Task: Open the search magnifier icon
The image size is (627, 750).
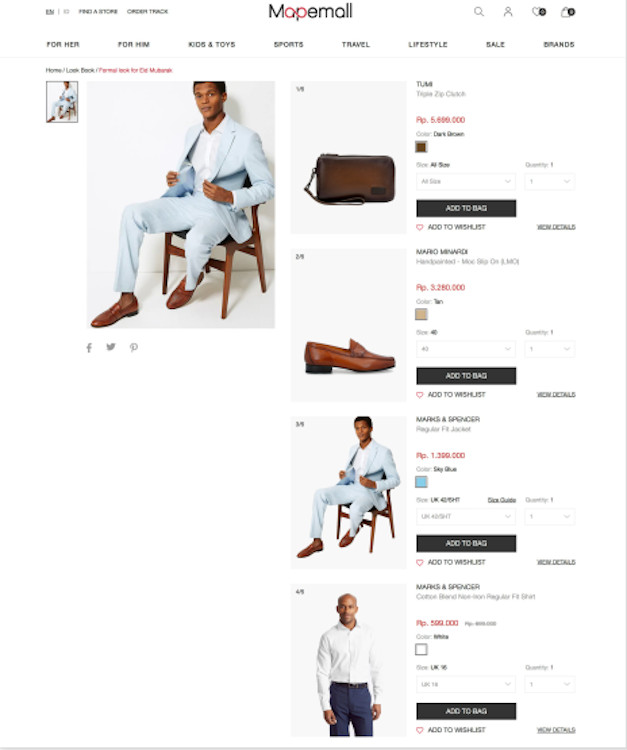Action: point(479,11)
